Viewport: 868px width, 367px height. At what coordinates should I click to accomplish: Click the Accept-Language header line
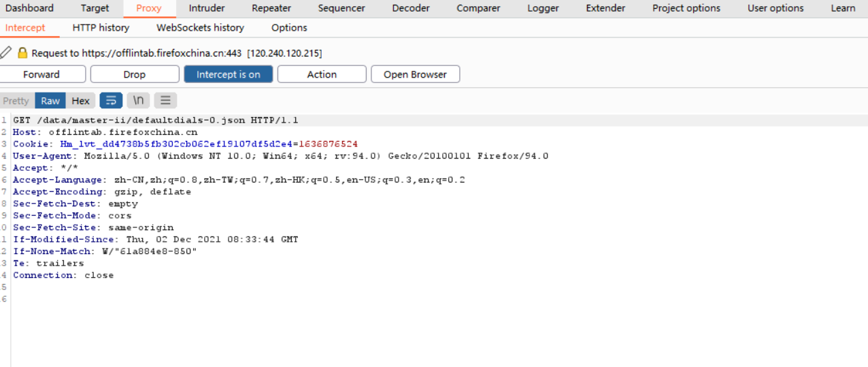(x=239, y=180)
